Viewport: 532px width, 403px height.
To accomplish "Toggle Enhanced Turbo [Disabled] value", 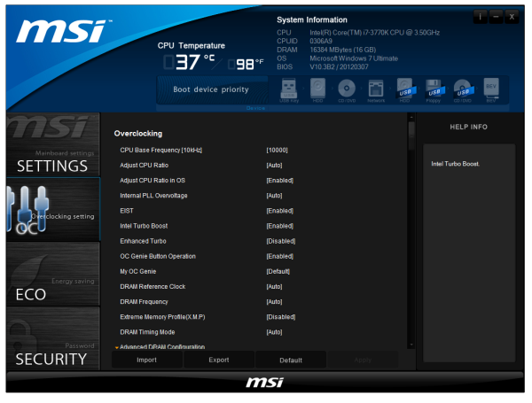I will click(280, 241).
